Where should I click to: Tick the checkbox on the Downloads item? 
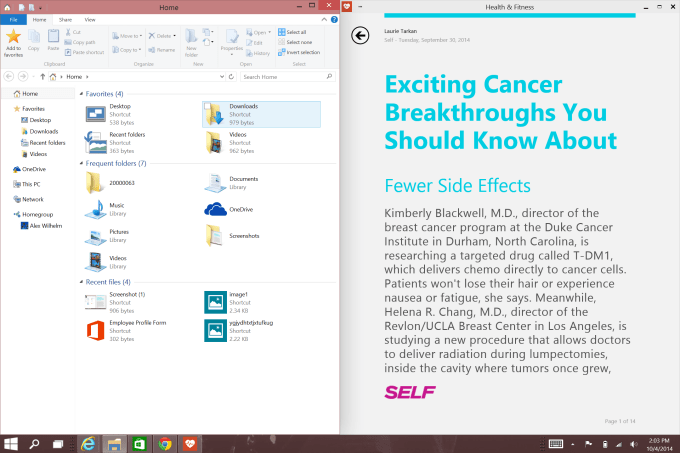coord(206,106)
